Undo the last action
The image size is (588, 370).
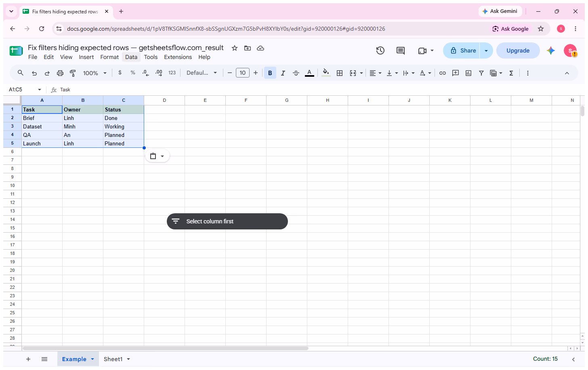coord(34,73)
